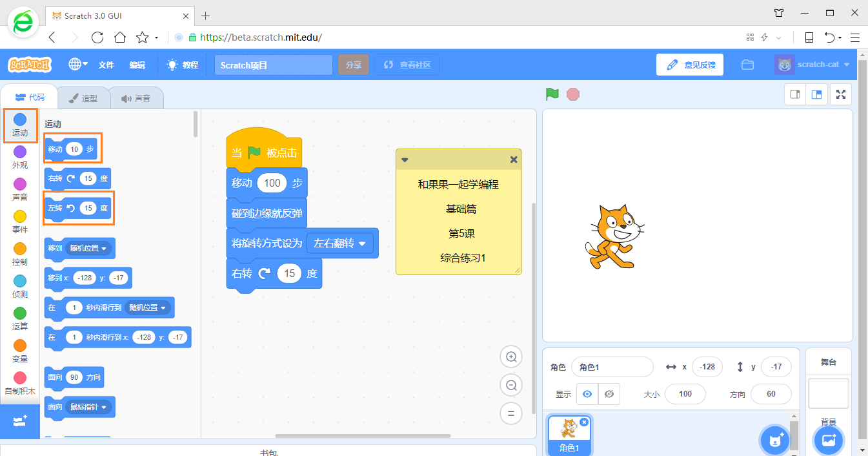
Task: Open 移到 随机位置 dropdown in palette
Action: 89,248
